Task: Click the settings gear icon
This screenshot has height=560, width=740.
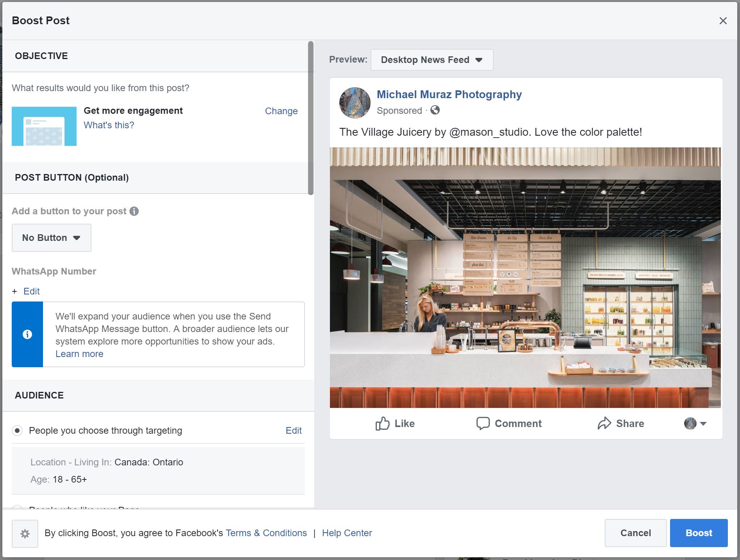Action: click(25, 533)
